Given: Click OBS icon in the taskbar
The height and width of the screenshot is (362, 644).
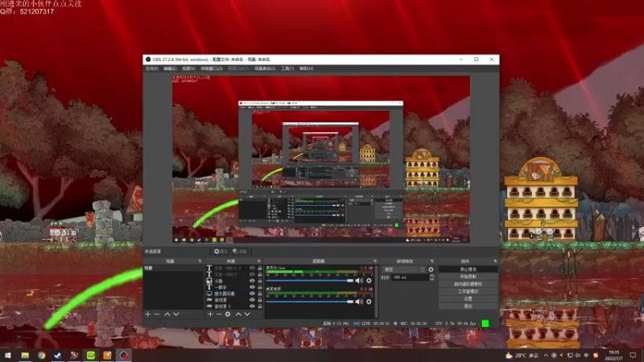Looking at the screenshot, I should (124, 355).
